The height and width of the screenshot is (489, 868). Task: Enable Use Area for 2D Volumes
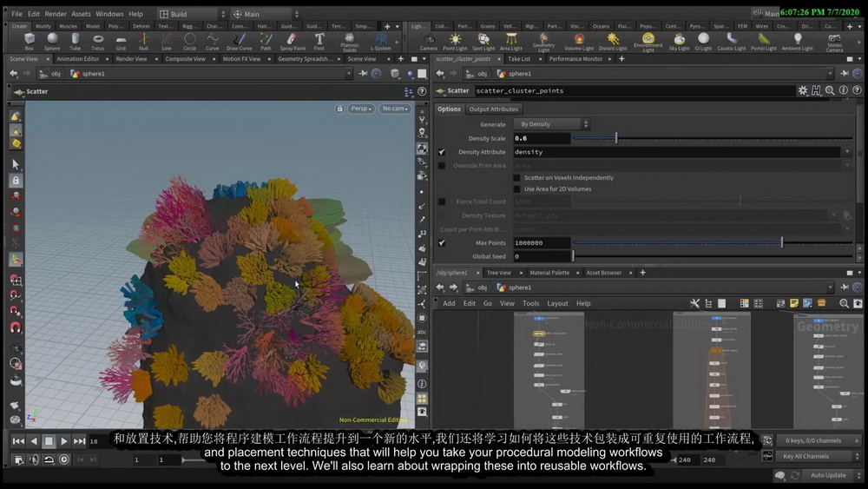click(x=516, y=188)
